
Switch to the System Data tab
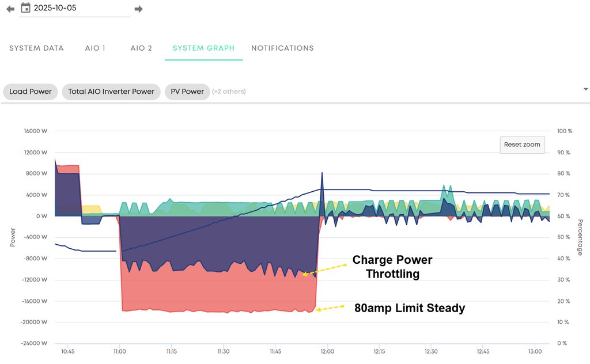coord(36,48)
